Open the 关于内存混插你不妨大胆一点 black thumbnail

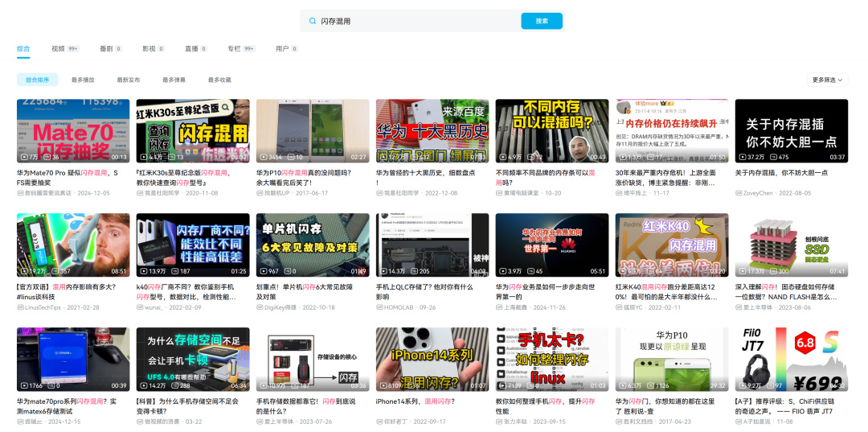(x=792, y=130)
